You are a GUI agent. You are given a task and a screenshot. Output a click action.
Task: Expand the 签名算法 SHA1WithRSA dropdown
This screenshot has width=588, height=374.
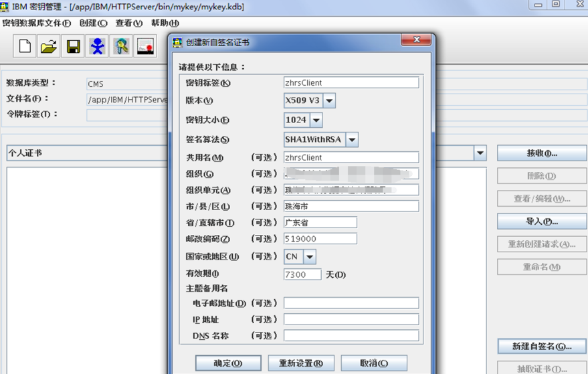(x=352, y=140)
